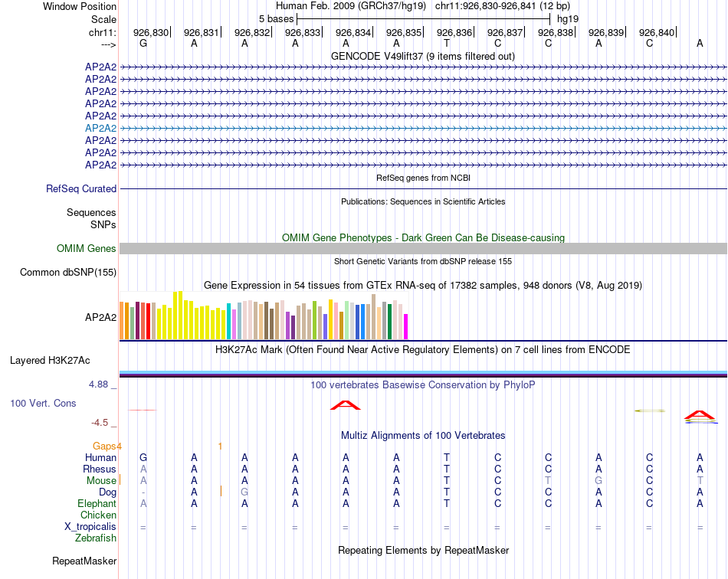This screenshot has width=728, height=579.
Task: Click the Layered H3K27Ac label
Action: coord(50,361)
